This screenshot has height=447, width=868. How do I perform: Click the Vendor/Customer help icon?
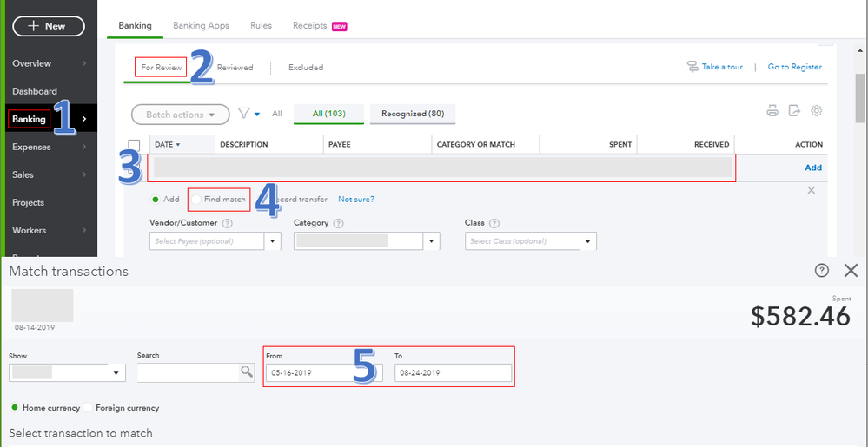pyautogui.click(x=227, y=224)
